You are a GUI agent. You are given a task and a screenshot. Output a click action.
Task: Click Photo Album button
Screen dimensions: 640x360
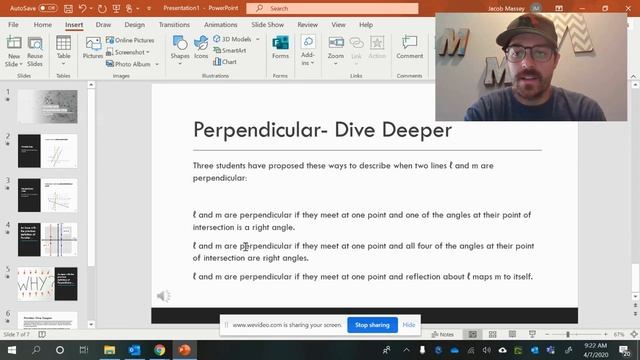pos(128,64)
